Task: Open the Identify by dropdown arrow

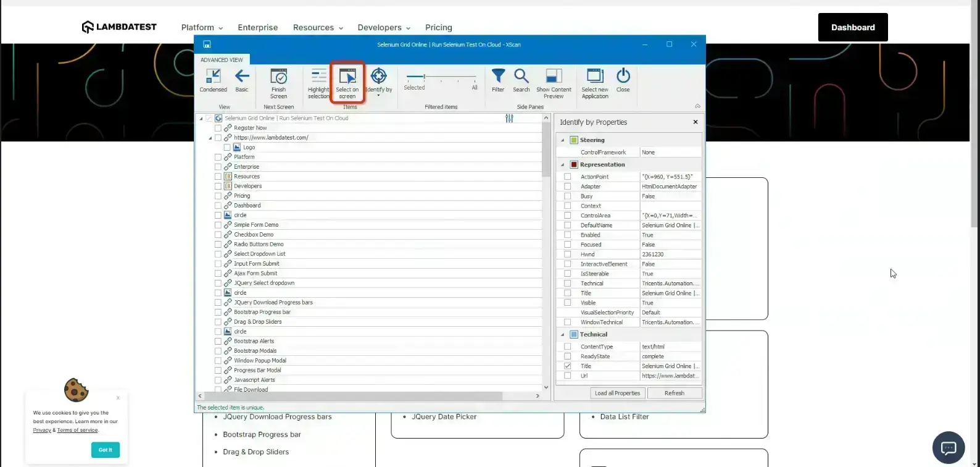Action: coord(378,96)
